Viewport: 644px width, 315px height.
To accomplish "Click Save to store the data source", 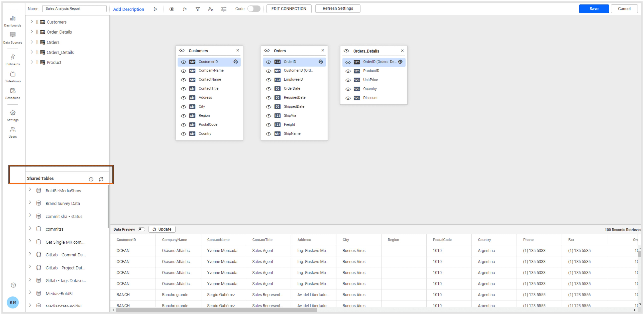I will (x=594, y=9).
